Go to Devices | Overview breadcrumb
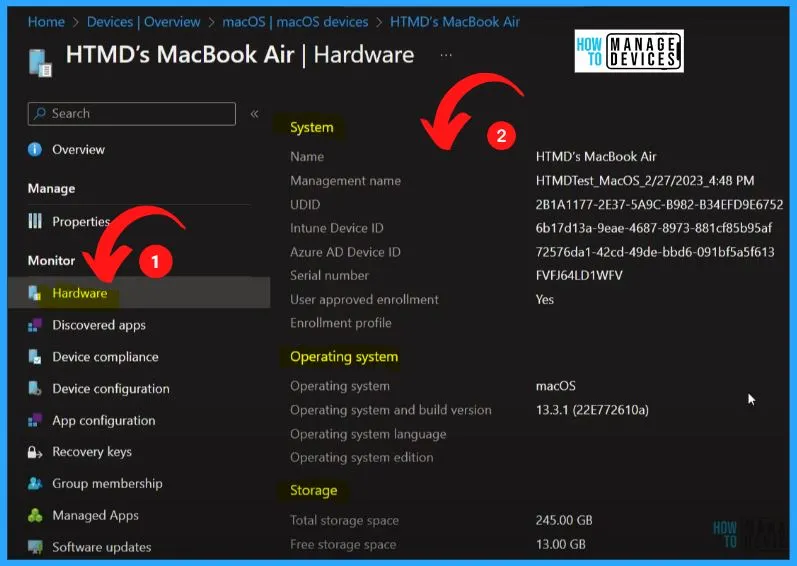 (x=143, y=22)
